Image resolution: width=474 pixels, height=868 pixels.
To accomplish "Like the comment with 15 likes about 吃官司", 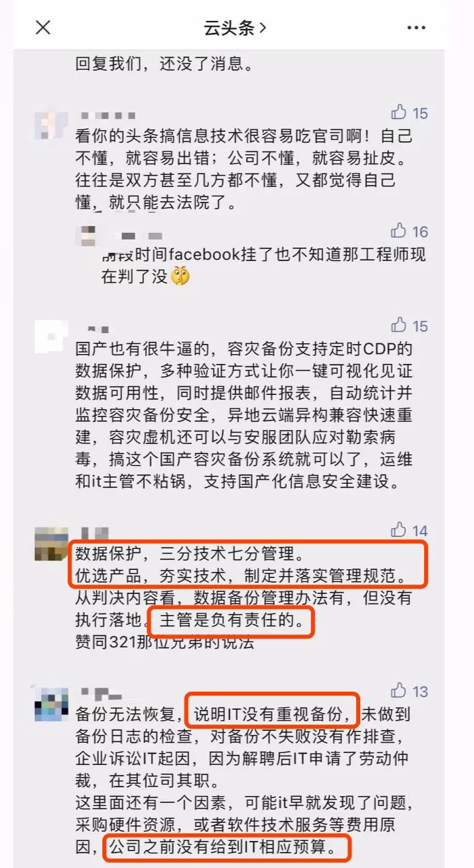I will click(x=409, y=112).
